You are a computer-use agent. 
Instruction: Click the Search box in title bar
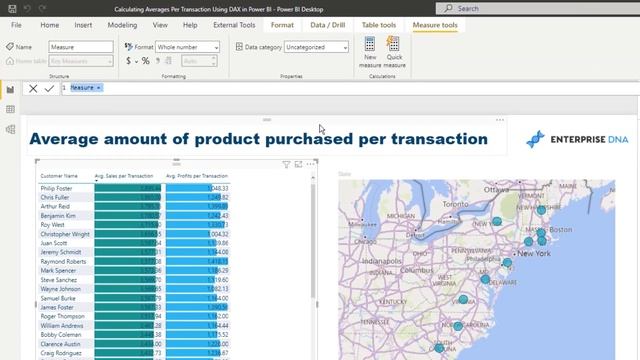click(x=538, y=9)
